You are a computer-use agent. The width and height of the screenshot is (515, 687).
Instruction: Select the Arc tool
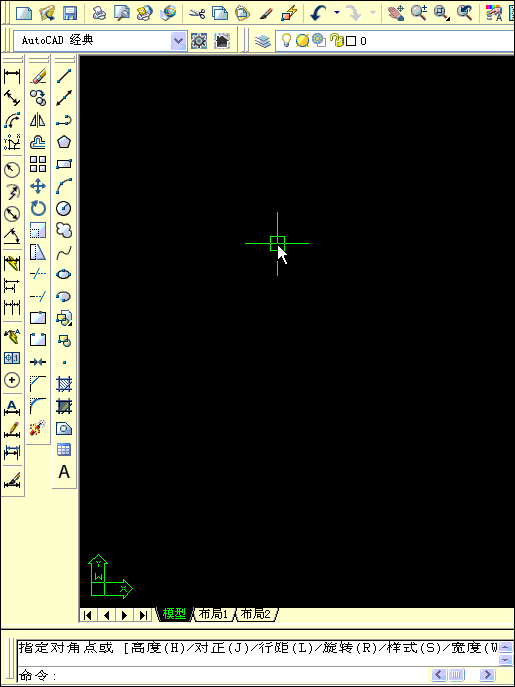tap(64, 186)
